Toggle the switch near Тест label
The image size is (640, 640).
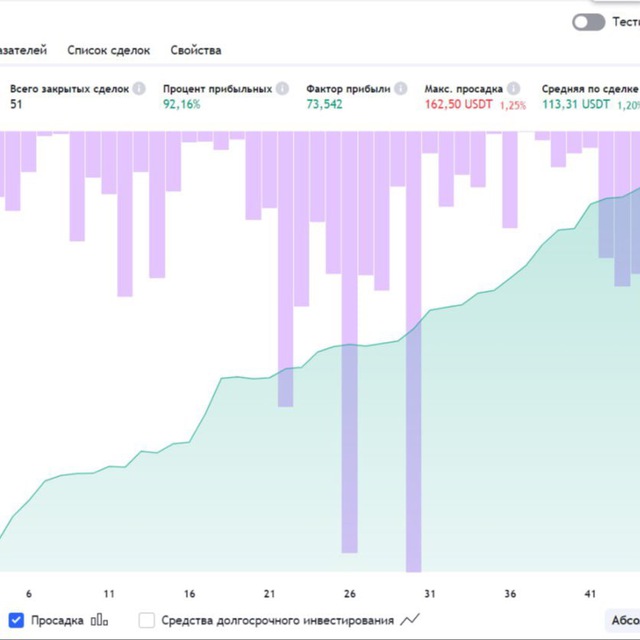coord(589,22)
